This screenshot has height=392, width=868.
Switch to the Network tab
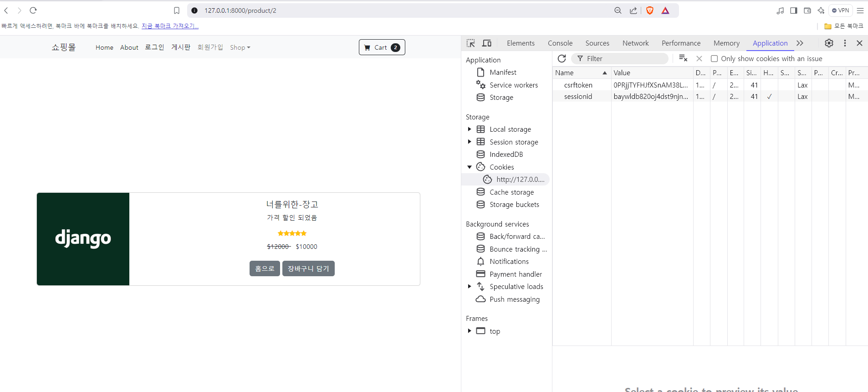[x=635, y=43]
